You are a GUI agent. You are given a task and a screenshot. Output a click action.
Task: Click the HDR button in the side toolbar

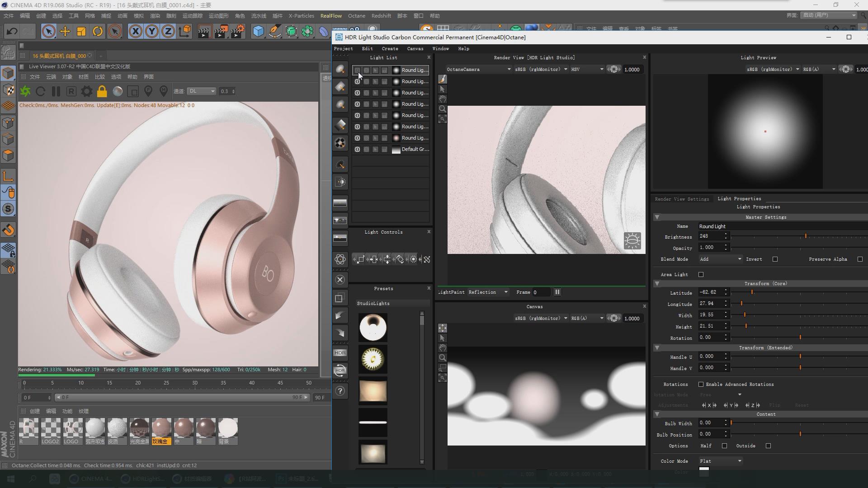click(x=340, y=353)
